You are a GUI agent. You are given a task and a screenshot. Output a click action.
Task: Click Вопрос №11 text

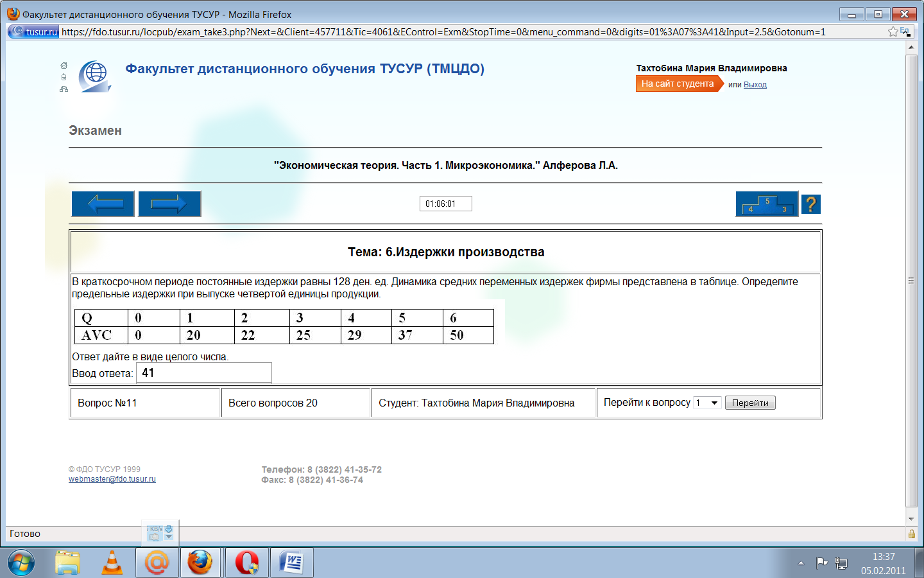[x=107, y=403]
